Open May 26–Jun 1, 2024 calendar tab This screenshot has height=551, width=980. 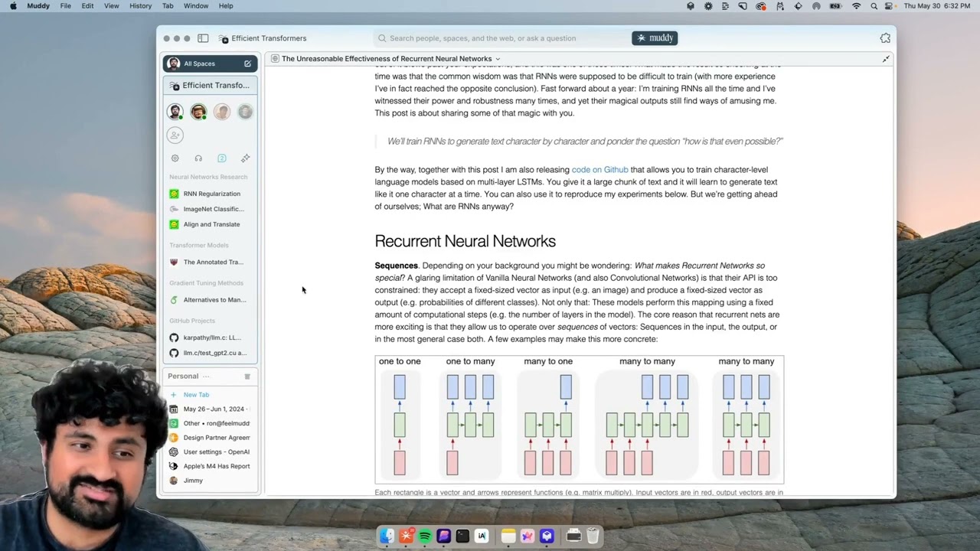tap(211, 409)
